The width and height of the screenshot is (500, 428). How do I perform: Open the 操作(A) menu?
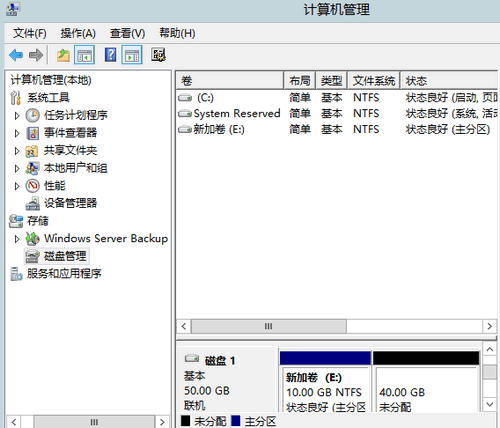click(78, 33)
